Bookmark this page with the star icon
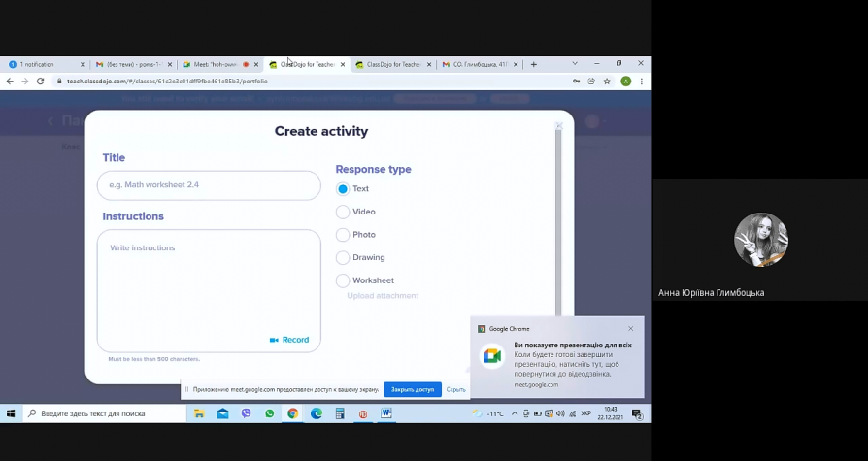Viewport: 868px width, 461px height. [x=607, y=82]
